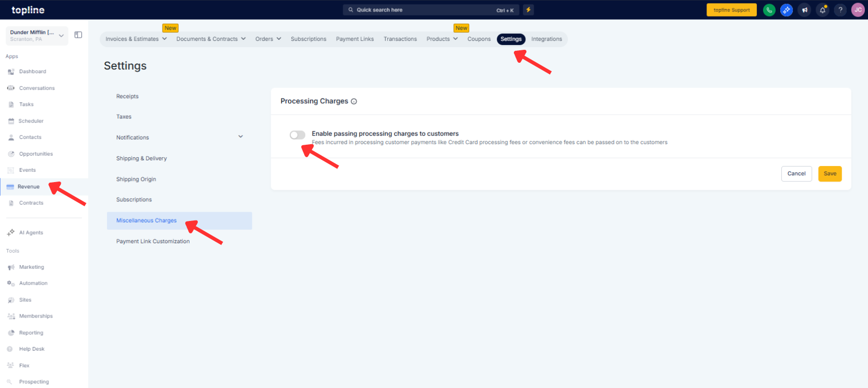868x388 pixels.
Task: Click the topline logo
Action: (28, 10)
